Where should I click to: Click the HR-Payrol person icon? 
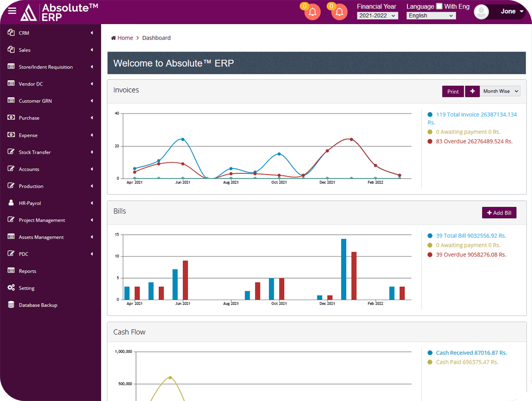[11, 203]
